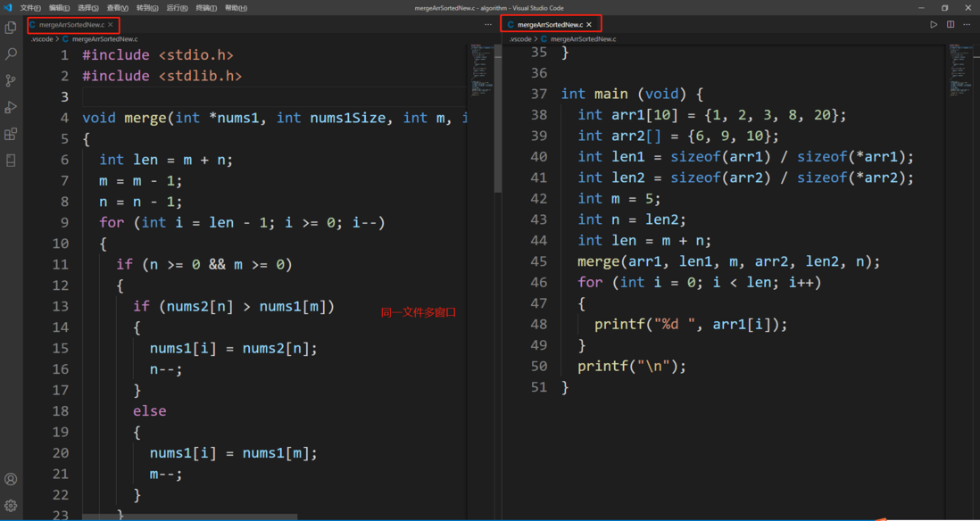The image size is (980, 521).
Task: Click 'int m = 5;' on line 42
Action: tap(619, 199)
